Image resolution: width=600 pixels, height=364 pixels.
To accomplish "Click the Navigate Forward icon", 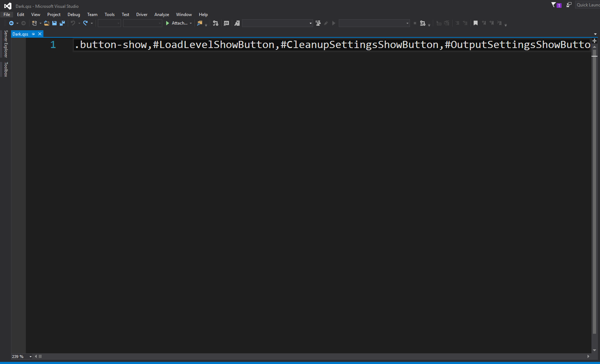I will point(23,23).
